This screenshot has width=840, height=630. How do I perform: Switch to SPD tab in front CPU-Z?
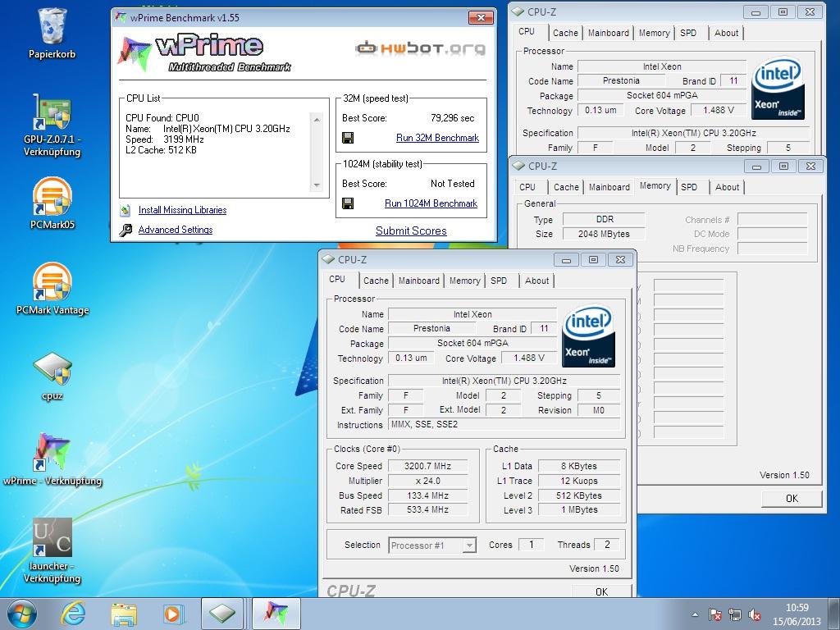click(x=499, y=281)
